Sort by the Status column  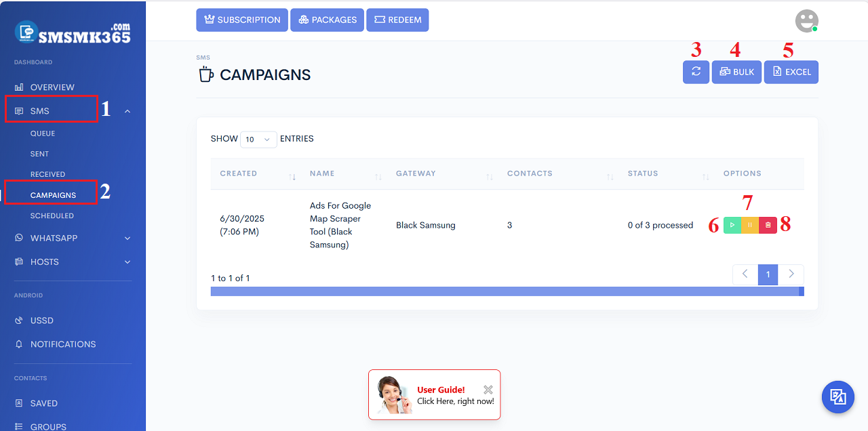click(x=666, y=174)
